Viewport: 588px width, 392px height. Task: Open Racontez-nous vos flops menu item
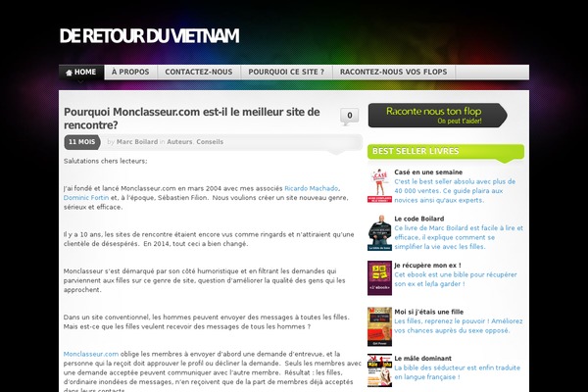tap(393, 72)
